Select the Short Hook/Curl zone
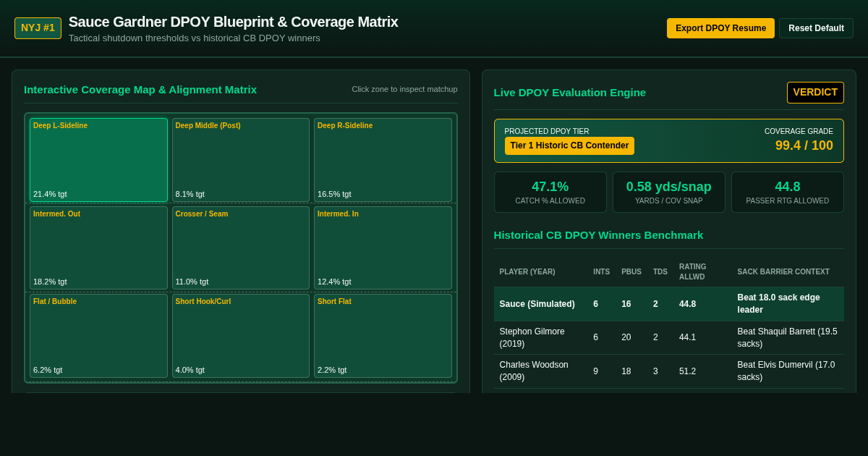The image size is (868, 456). click(241, 336)
